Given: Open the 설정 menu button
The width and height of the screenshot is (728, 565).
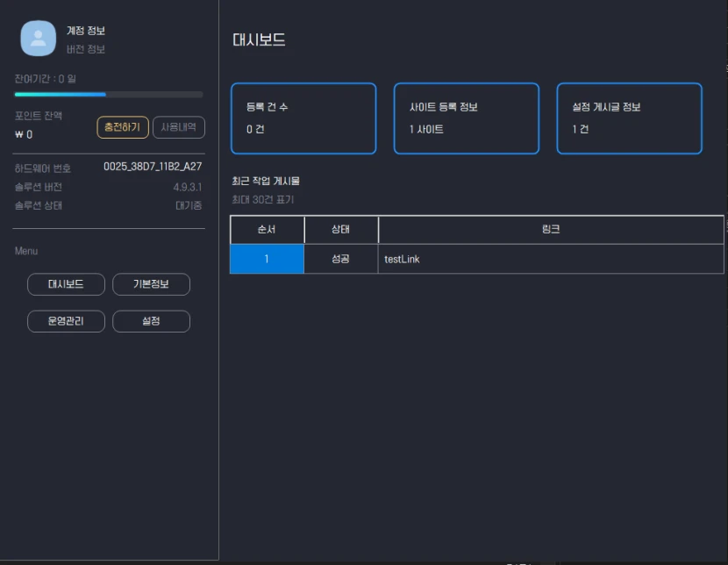Looking at the screenshot, I should click(151, 321).
